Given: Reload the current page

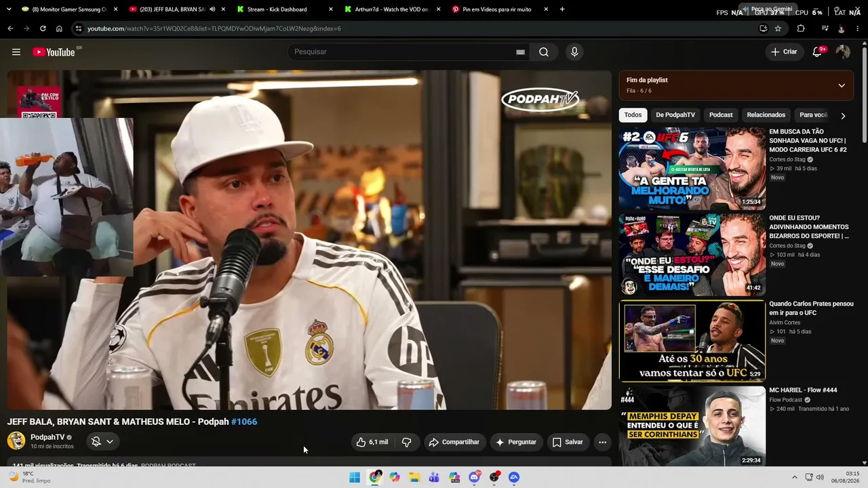Looking at the screenshot, I should [x=43, y=28].
